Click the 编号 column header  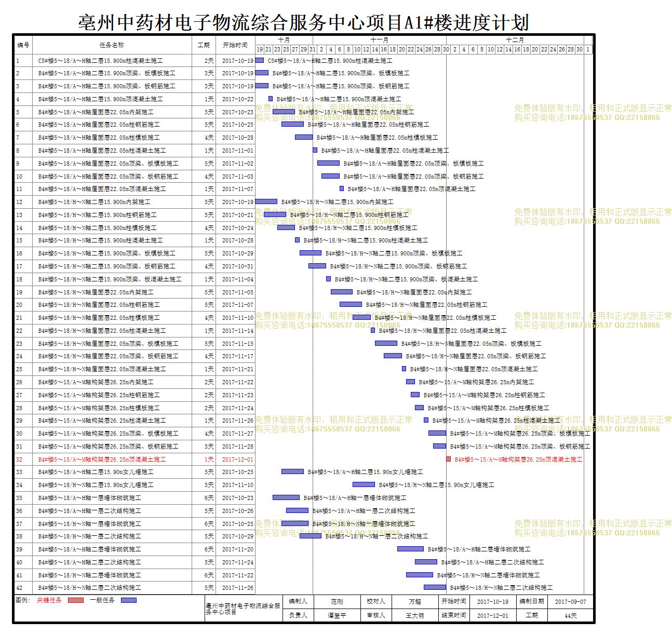point(23,45)
